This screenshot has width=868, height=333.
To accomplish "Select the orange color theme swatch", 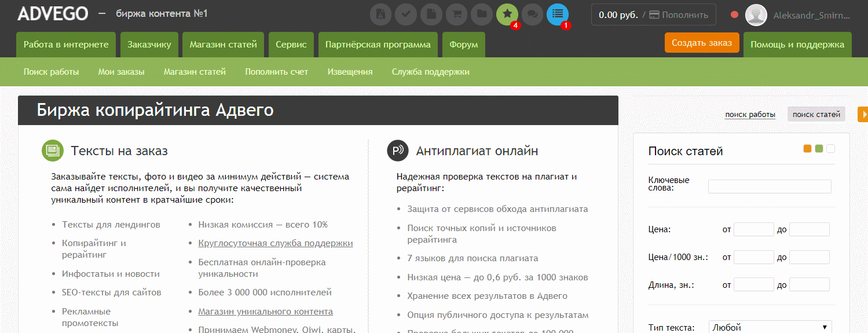I will (x=807, y=149).
